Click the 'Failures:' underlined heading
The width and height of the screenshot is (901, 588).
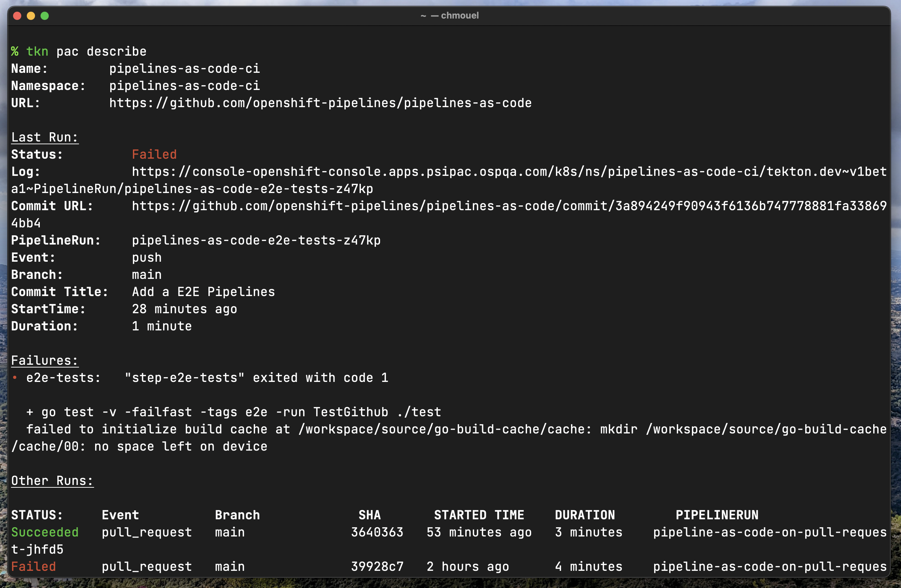[45, 360]
